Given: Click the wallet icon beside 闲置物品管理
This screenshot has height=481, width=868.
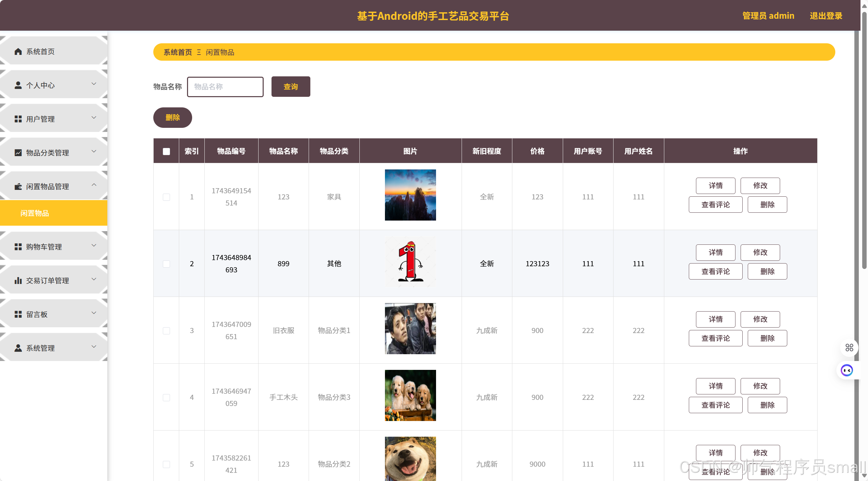Looking at the screenshot, I should pyautogui.click(x=18, y=186).
